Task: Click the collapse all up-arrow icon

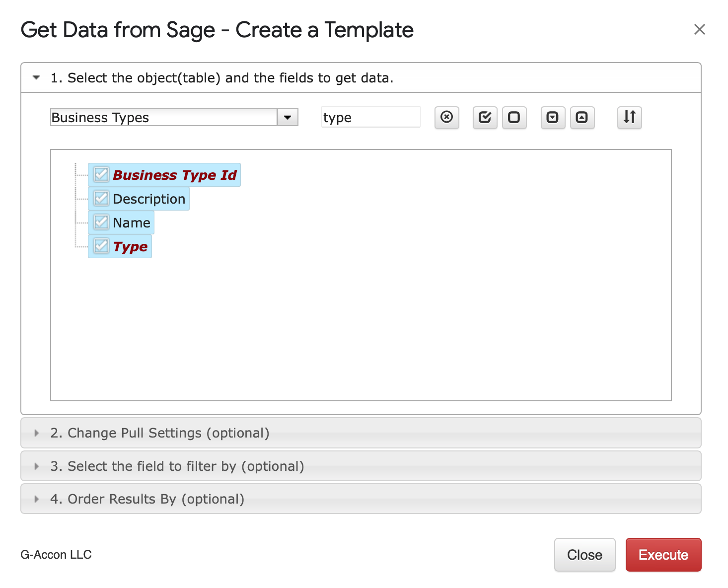Action: coord(582,118)
